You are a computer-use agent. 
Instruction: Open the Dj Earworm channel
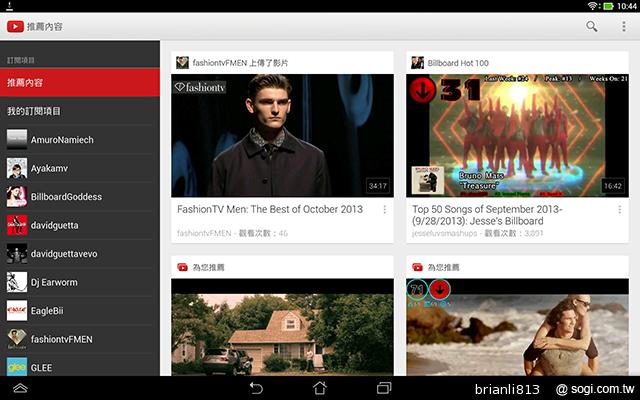pos(80,282)
